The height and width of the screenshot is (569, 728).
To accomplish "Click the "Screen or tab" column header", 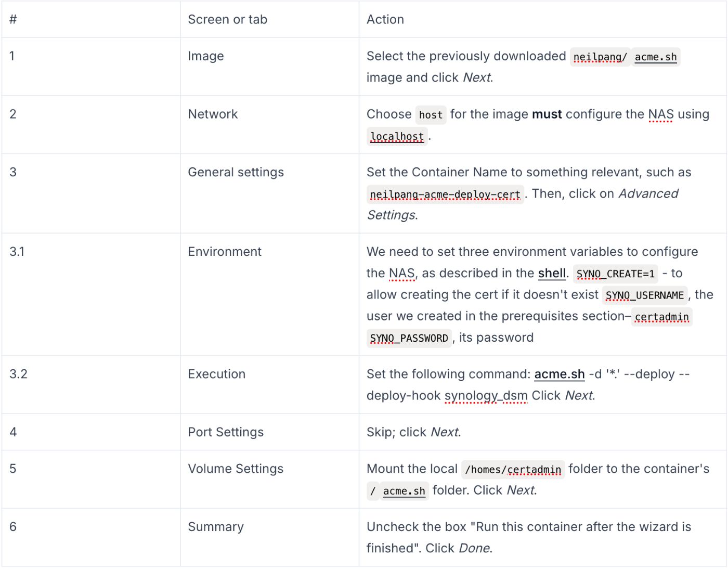I will pyautogui.click(x=227, y=20).
